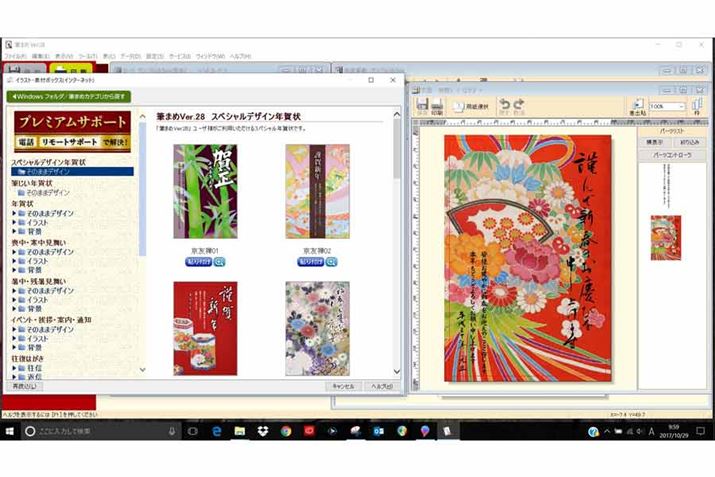The height and width of the screenshot is (477, 715).
Task: Click the export icon left of zoom box
Action: (638, 106)
